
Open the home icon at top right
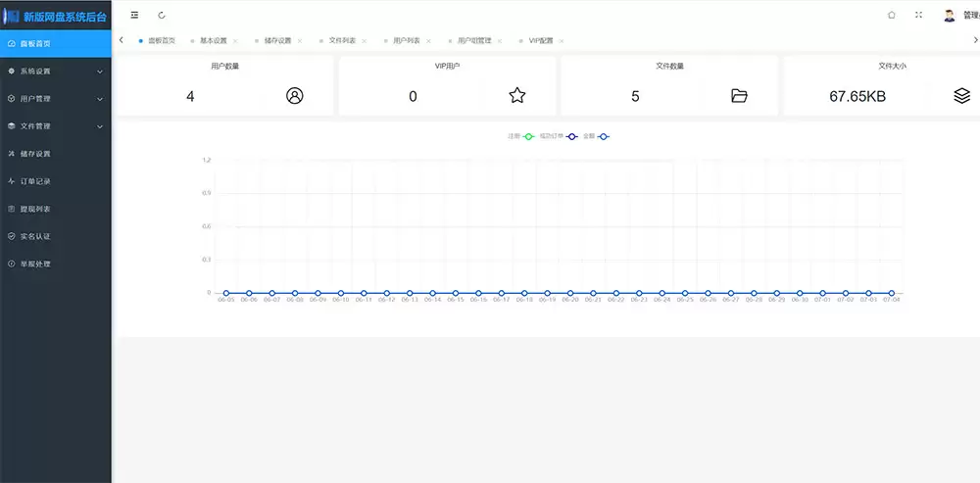(x=891, y=15)
